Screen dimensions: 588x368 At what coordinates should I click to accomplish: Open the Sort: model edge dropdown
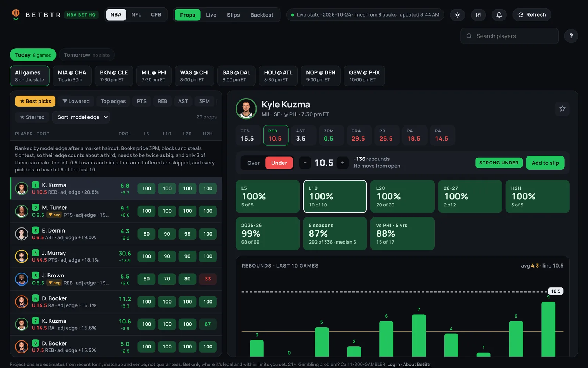coord(81,117)
